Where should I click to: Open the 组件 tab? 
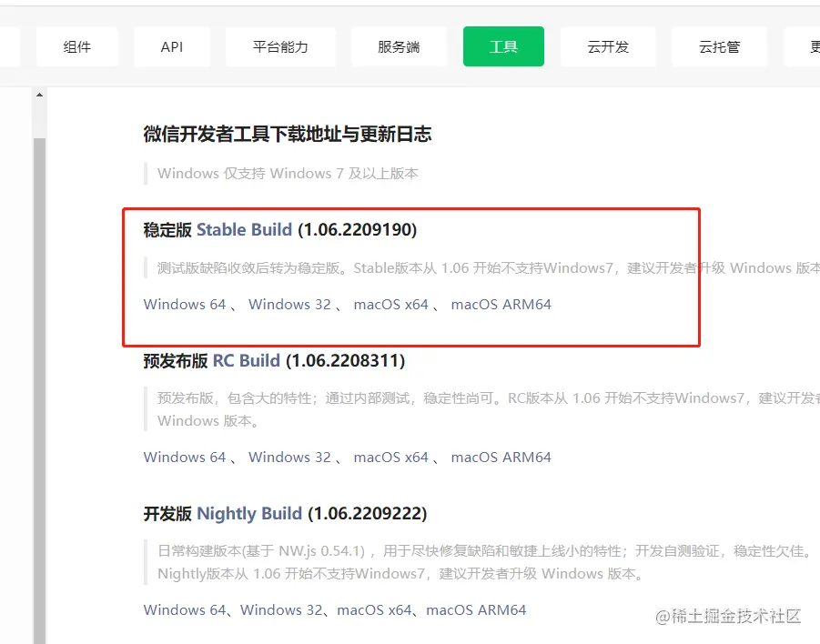tap(77, 46)
